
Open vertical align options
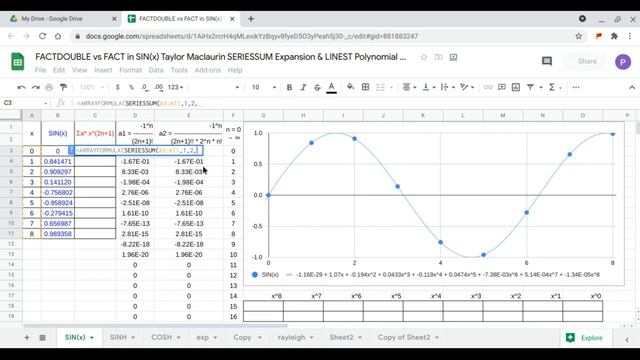tap(429, 87)
